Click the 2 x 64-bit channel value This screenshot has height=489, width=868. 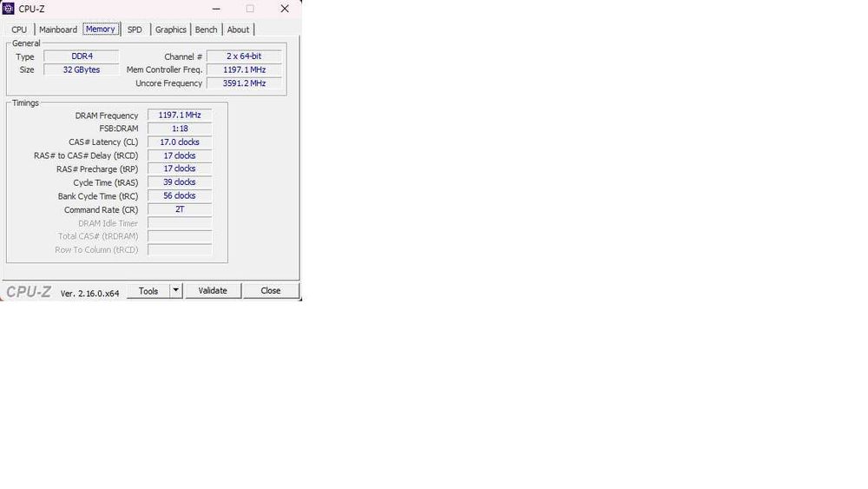click(244, 56)
